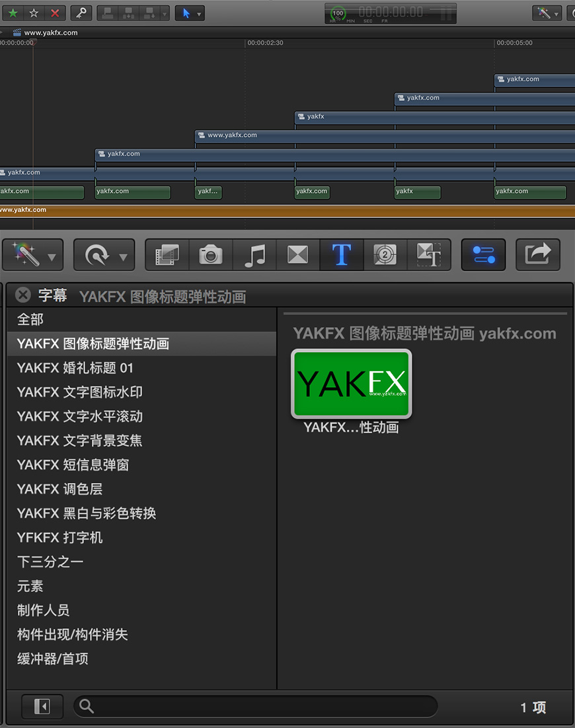Select YAKFX 短信息弹窗 category
Viewport: 575px width, 728px height.
pos(141,465)
